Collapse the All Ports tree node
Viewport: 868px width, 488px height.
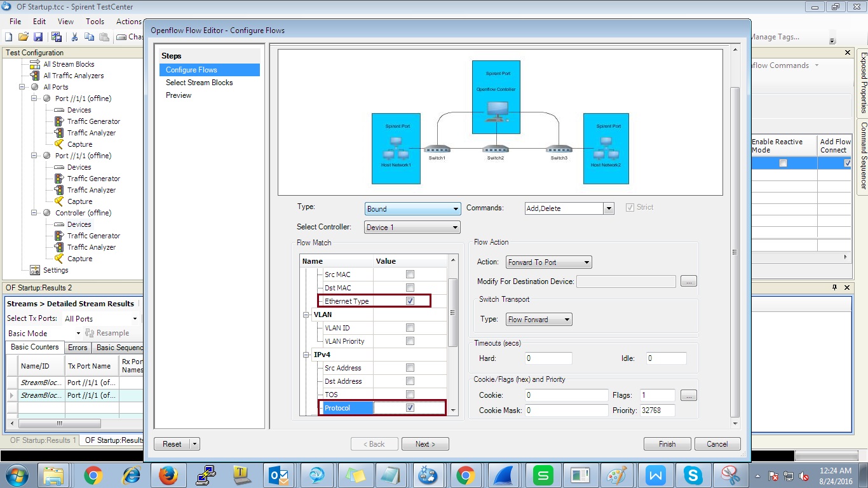22,87
